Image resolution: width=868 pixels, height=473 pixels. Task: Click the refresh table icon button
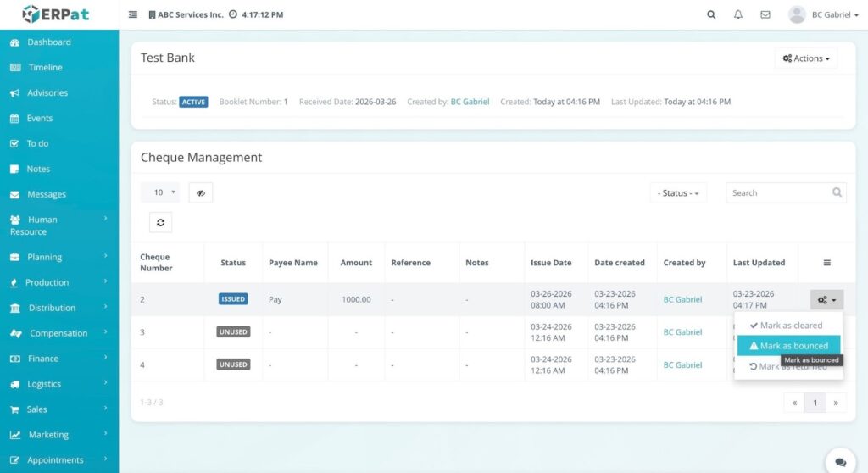click(x=160, y=222)
